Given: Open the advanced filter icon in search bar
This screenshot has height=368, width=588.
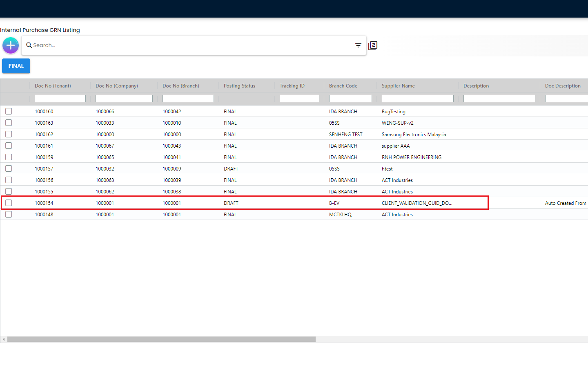Looking at the screenshot, I should (358, 45).
